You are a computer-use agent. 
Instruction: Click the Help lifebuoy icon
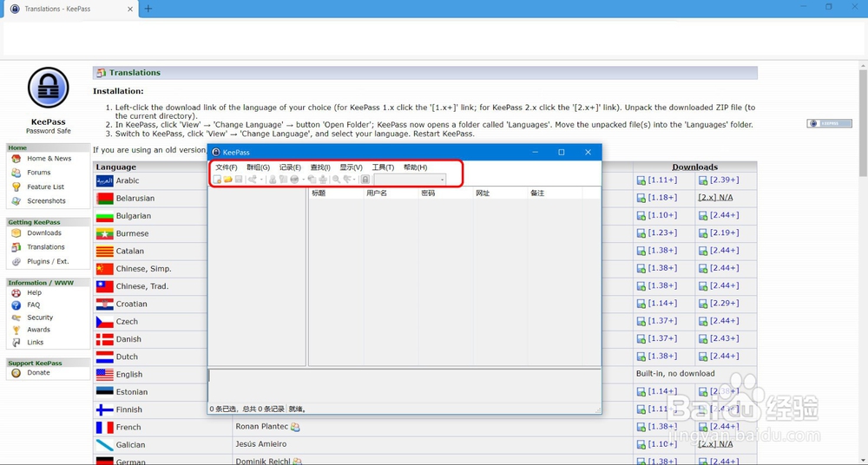click(x=16, y=293)
